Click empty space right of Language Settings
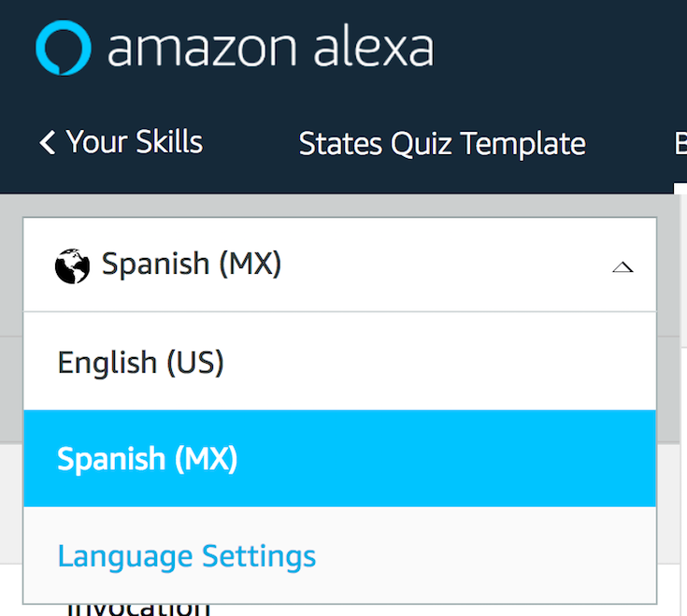The image size is (687, 616). (486, 556)
